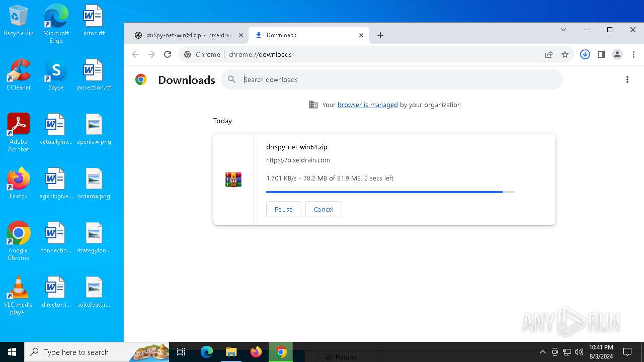Click the Chrome logo beside Downloads heading
644x362 pixels.
point(141,79)
